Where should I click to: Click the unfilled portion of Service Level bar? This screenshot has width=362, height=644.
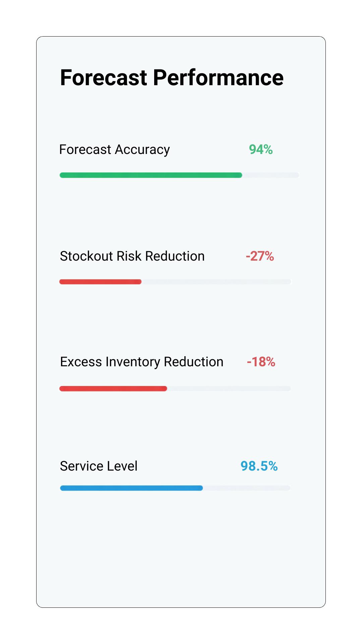click(246, 488)
